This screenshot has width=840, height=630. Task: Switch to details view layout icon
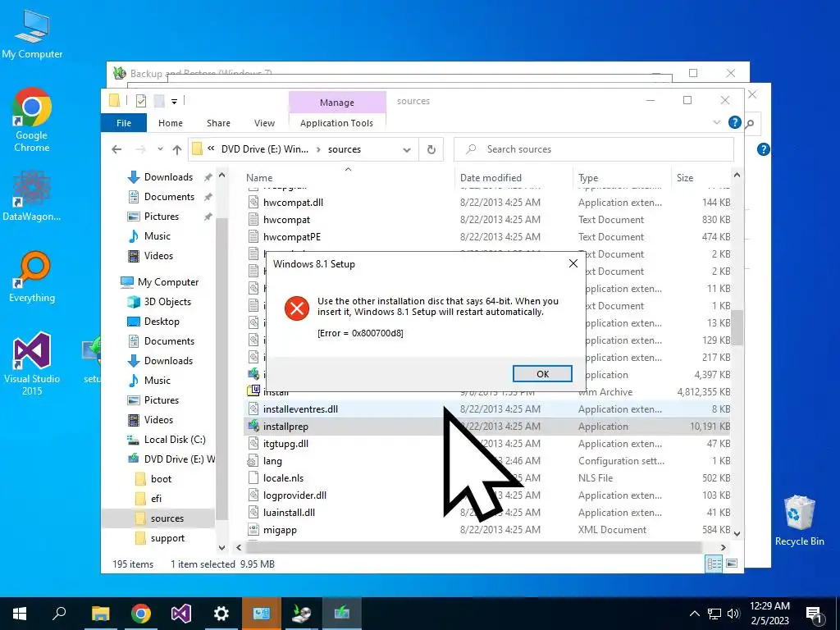[714, 564]
